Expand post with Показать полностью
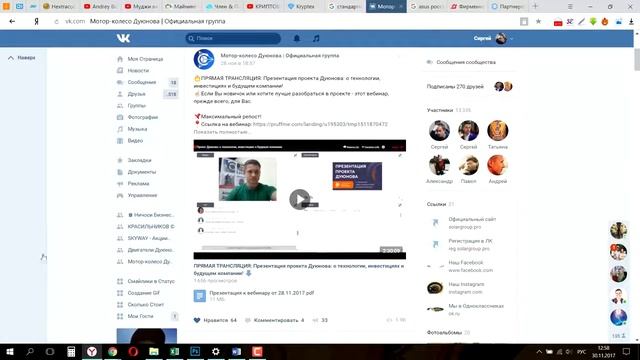The image size is (640, 360). (x=221, y=132)
